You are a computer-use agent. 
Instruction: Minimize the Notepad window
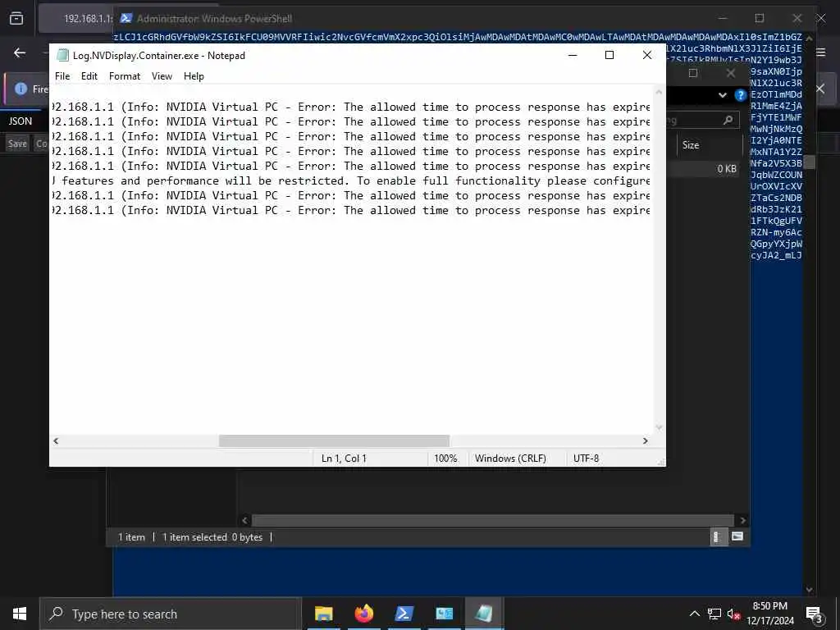[573, 55]
